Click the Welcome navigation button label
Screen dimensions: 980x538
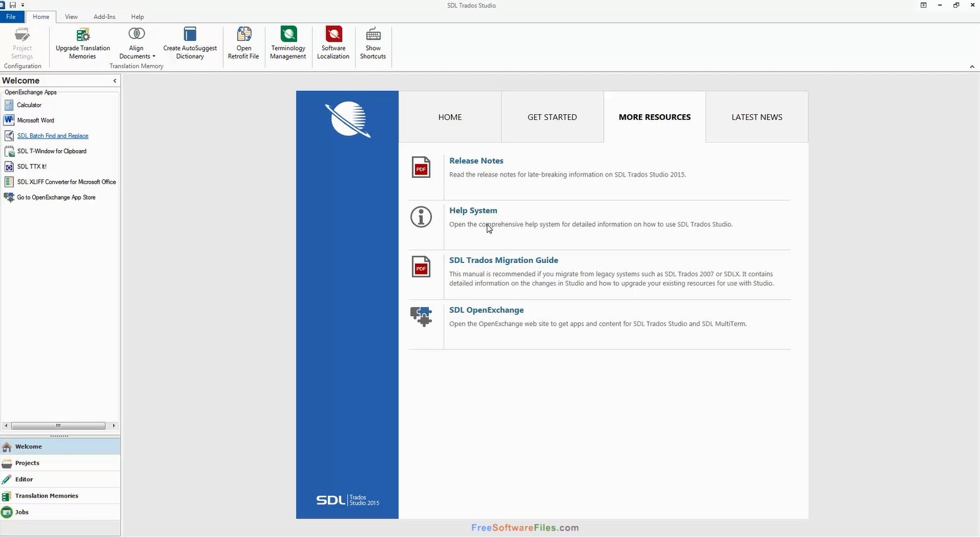tap(28, 447)
